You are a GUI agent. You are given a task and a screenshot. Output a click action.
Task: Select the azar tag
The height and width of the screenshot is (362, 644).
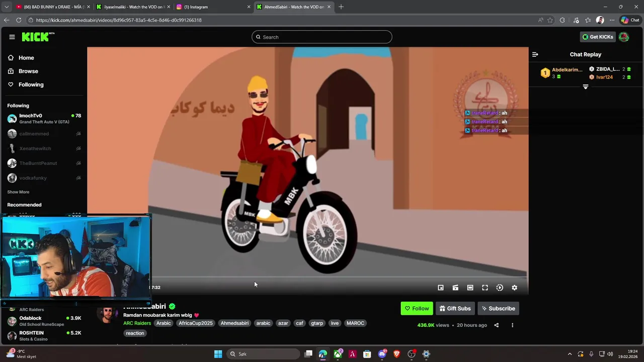283,323
